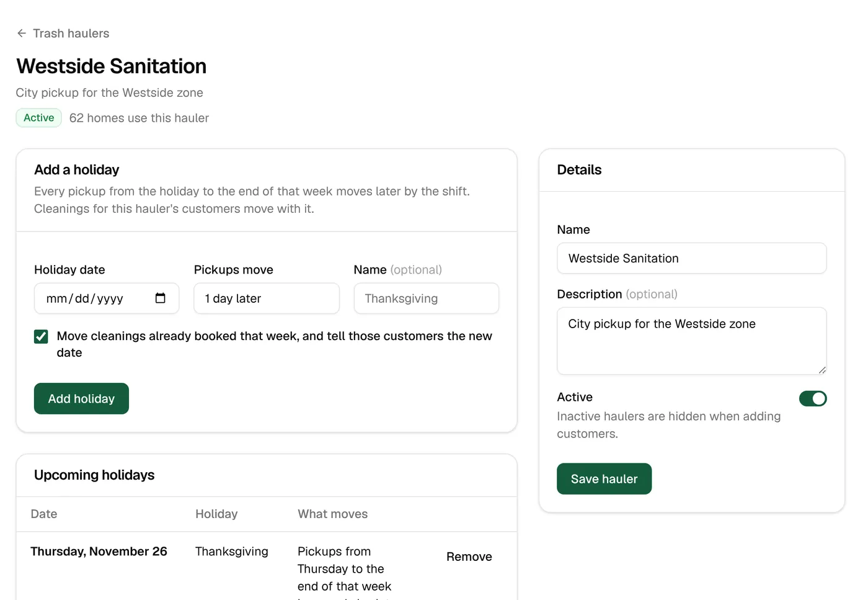The height and width of the screenshot is (600, 868).
Task: Click the City pickup subtitle under the heading
Action: [x=110, y=93]
